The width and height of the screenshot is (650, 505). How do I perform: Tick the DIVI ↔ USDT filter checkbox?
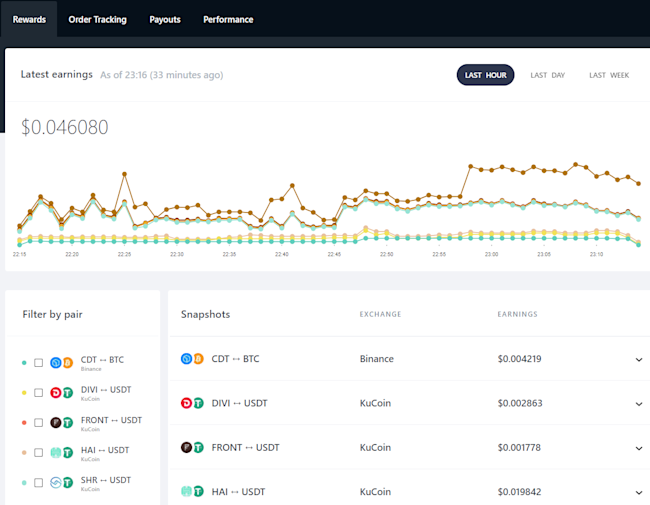point(39,393)
